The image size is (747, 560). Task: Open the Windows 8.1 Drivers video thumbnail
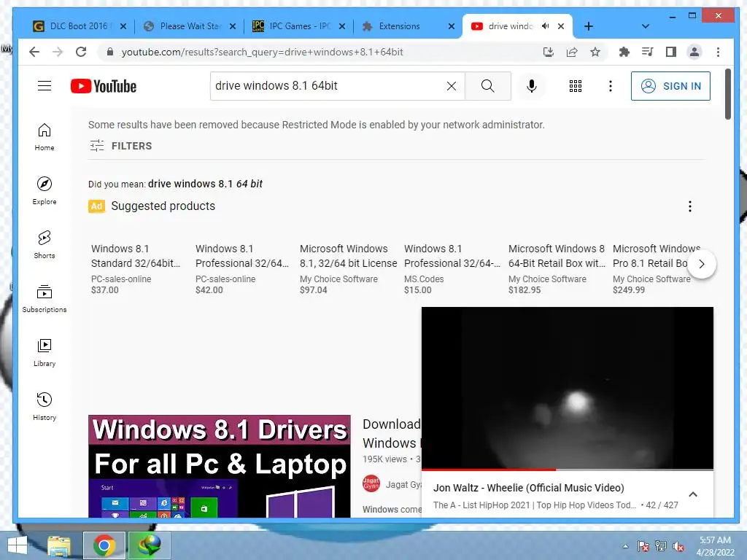[x=219, y=466]
